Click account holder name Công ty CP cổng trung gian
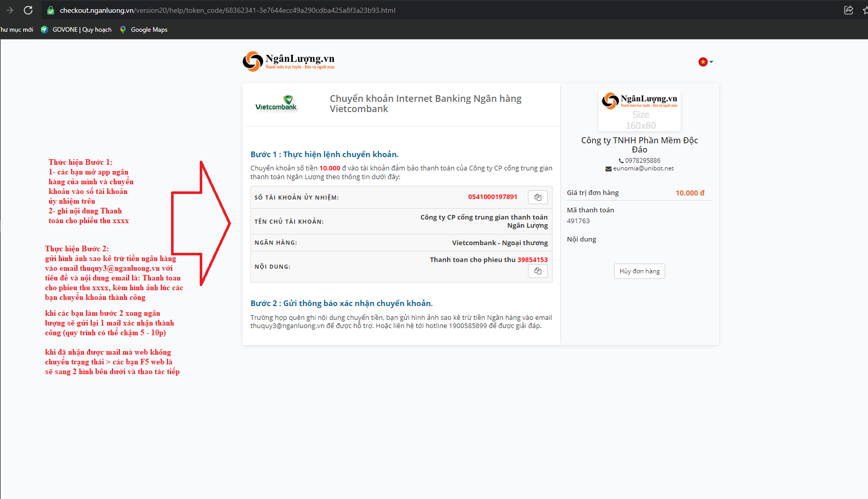 pos(484,222)
